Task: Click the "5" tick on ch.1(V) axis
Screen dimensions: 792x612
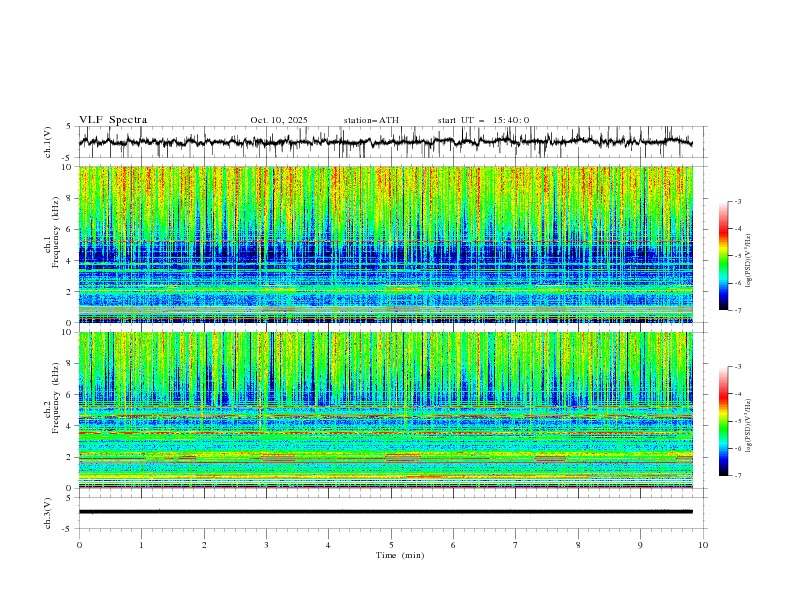Action: [x=69, y=126]
